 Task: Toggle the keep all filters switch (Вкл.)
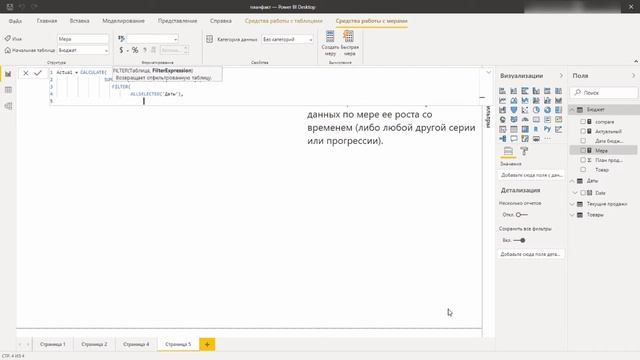[520, 240]
